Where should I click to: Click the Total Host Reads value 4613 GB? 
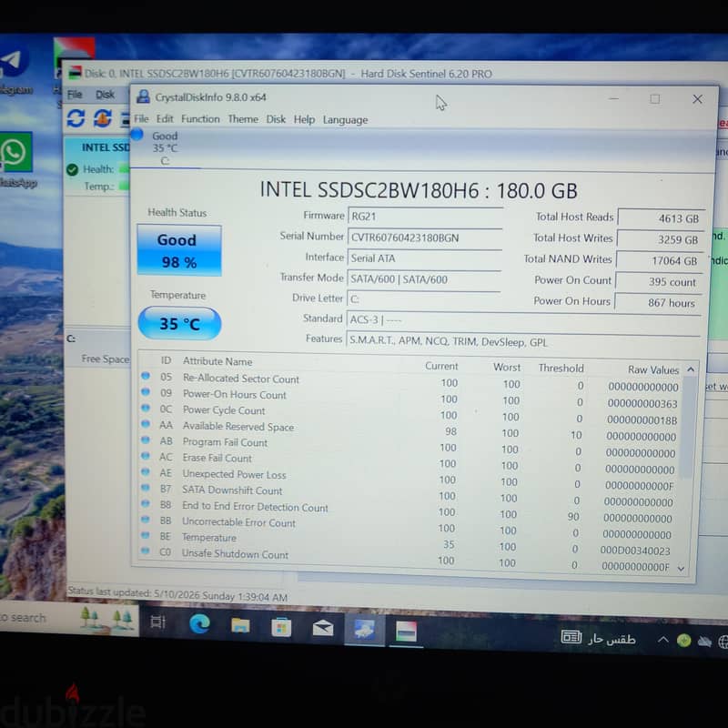point(662,218)
